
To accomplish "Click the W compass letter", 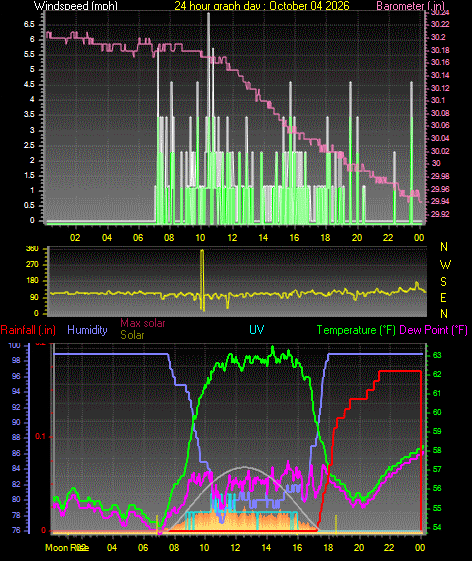I will (x=445, y=265).
